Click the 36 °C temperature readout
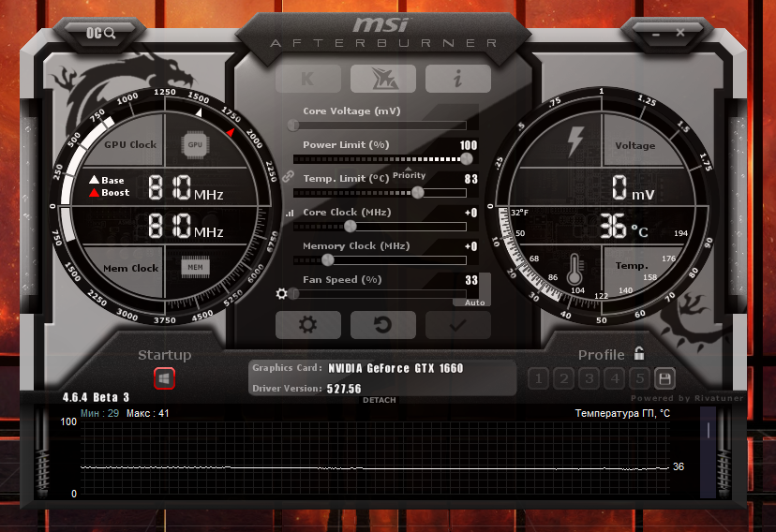 point(624,227)
